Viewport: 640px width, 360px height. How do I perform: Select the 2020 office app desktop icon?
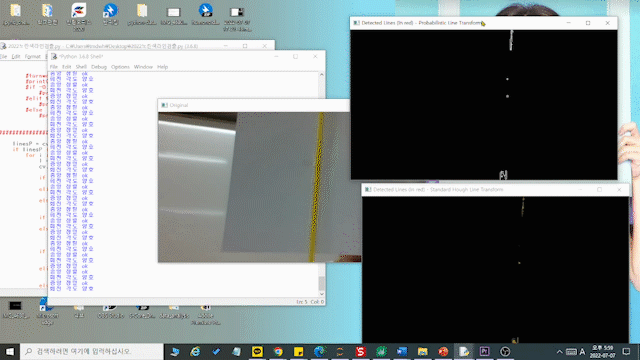coord(78,17)
